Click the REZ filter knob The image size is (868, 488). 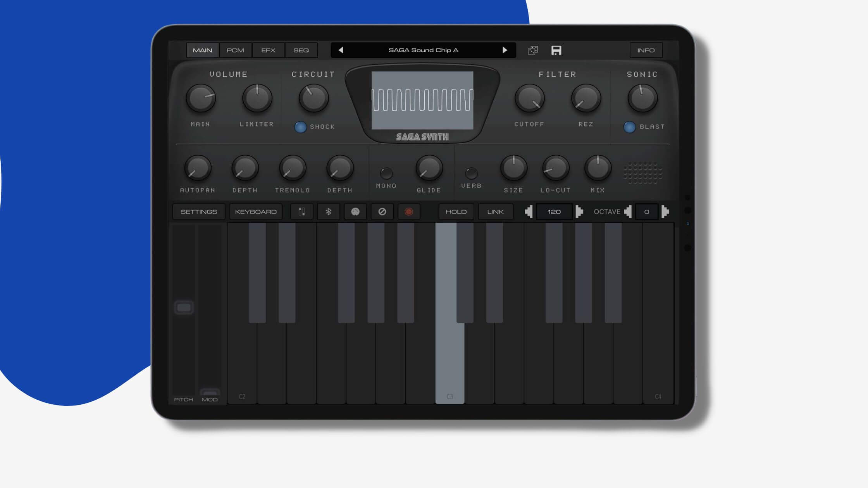(586, 98)
